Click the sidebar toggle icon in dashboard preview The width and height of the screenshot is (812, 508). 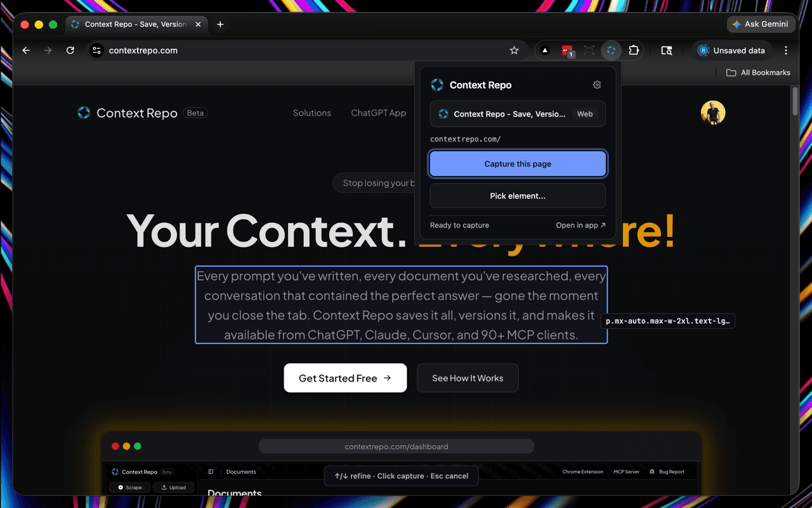click(211, 472)
